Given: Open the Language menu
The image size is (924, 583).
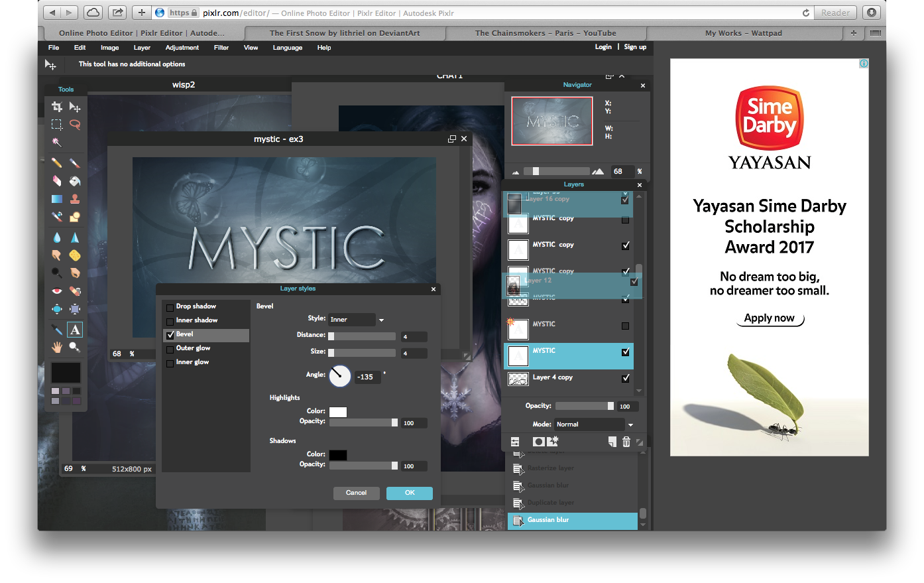Looking at the screenshot, I should (288, 48).
